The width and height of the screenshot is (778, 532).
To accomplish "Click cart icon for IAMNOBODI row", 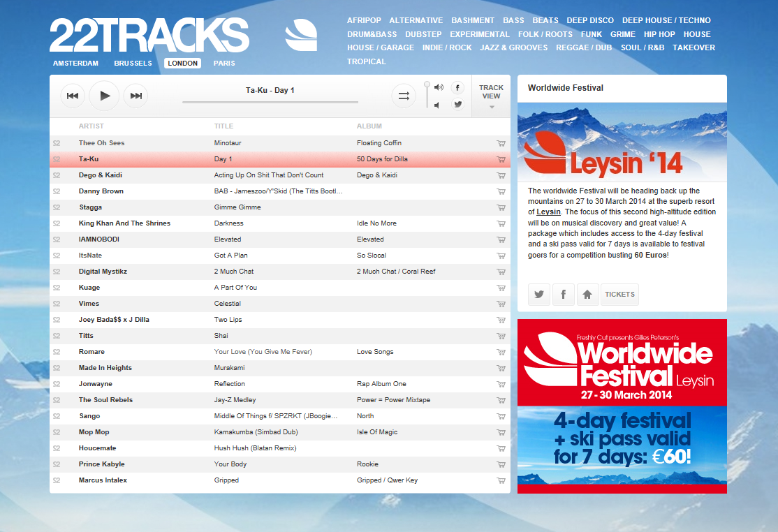I will 501,239.
